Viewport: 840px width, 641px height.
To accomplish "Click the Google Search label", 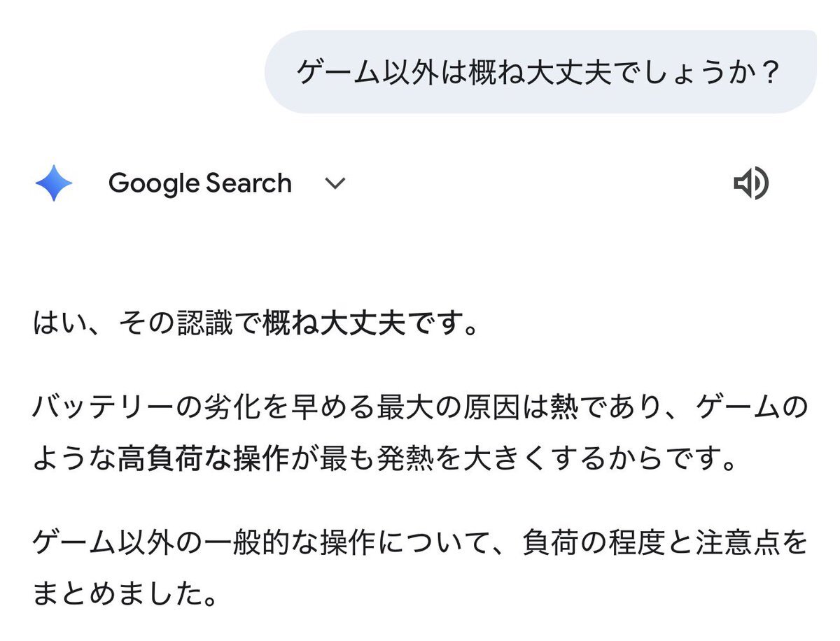I will point(200,184).
